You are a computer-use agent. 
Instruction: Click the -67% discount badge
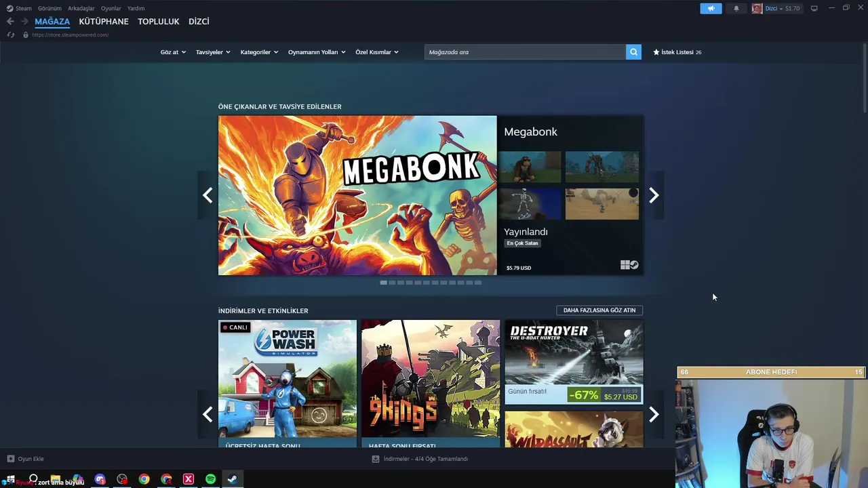click(583, 394)
